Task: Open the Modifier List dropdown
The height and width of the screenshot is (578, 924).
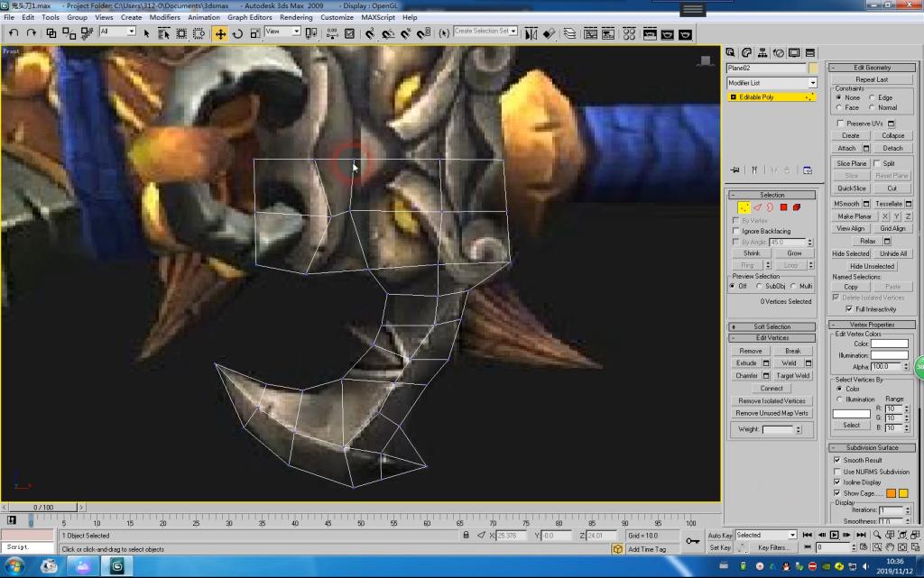Action: [x=772, y=83]
